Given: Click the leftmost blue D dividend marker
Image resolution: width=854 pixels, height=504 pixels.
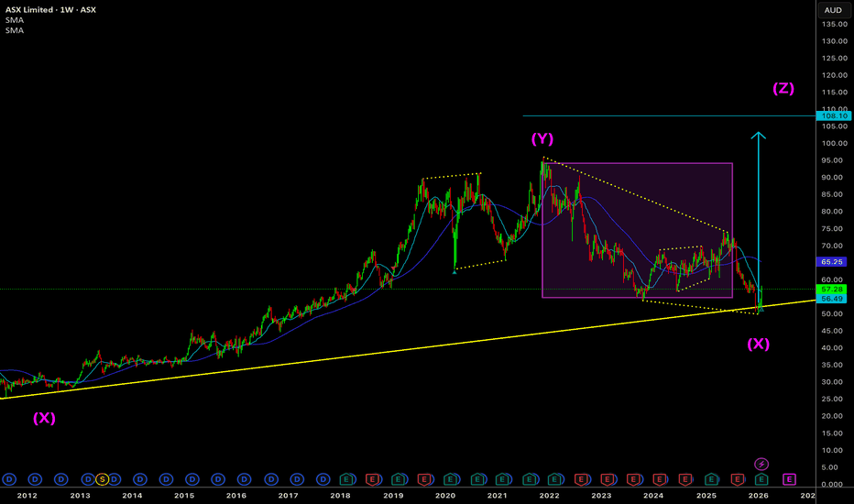Looking at the screenshot, I should (9, 478).
